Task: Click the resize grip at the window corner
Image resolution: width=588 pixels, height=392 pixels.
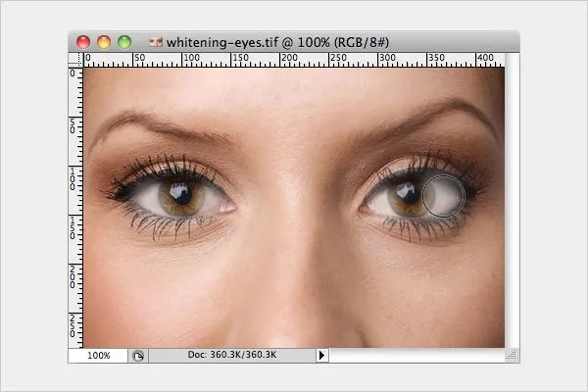Action: (512, 355)
